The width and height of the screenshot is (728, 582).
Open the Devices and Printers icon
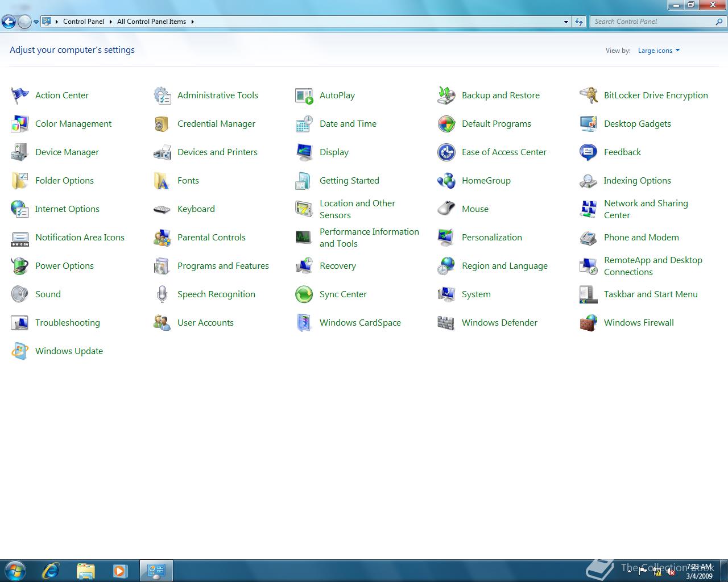click(162, 152)
